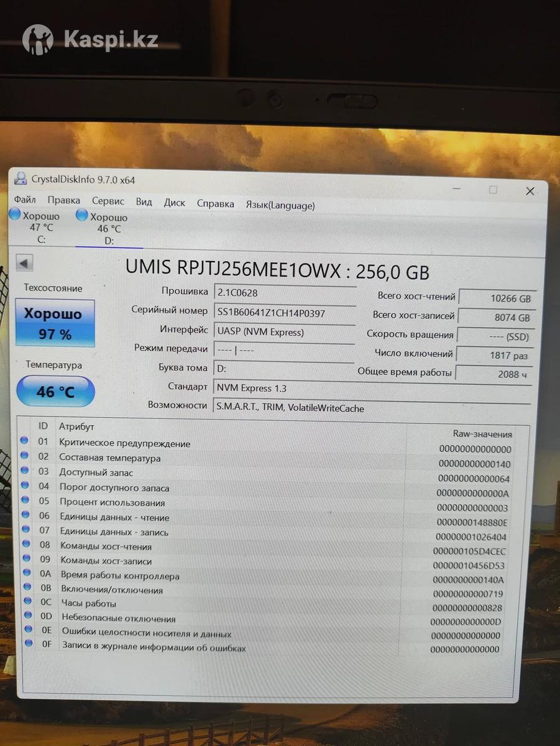
Task: Click status orb for attribute 0C power-on hours
Action: click(27, 601)
